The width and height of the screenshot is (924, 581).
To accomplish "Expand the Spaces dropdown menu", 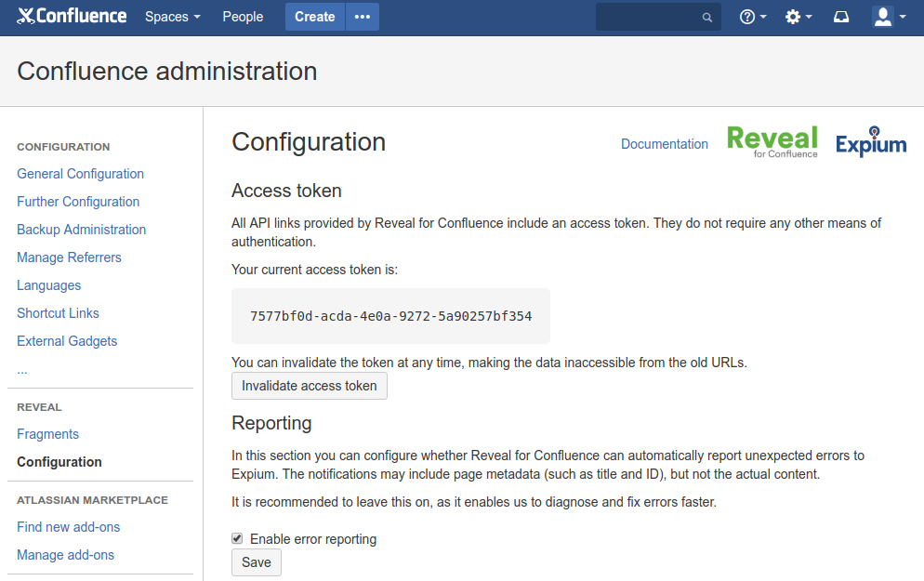I will tap(172, 17).
